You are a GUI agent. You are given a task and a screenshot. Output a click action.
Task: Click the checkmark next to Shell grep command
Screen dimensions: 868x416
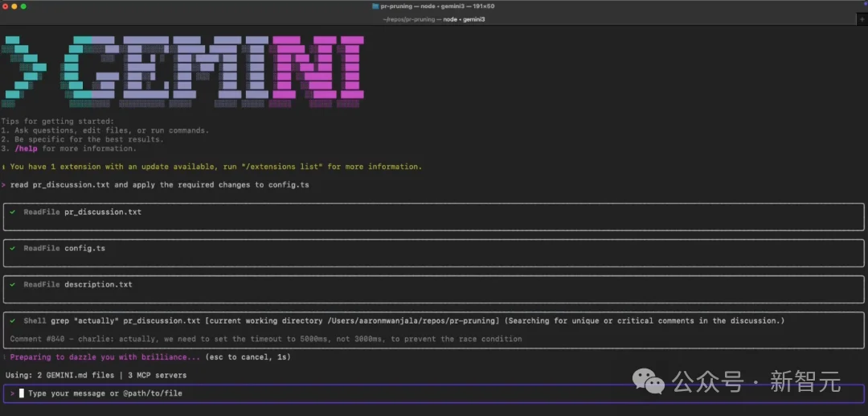[x=13, y=321]
